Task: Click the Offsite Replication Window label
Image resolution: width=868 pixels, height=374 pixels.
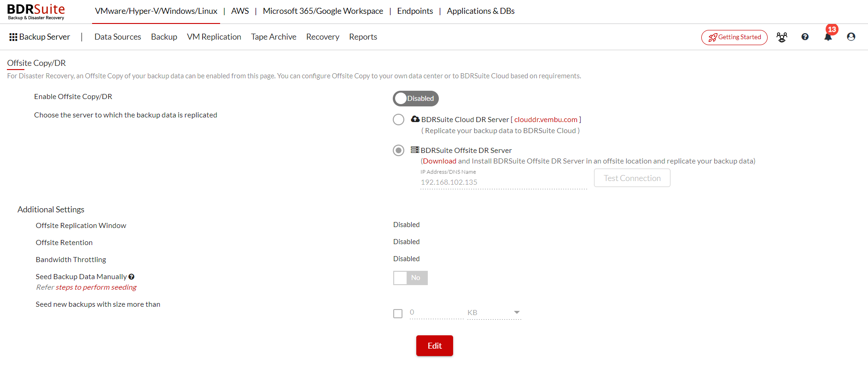Action: pyautogui.click(x=81, y=226)
